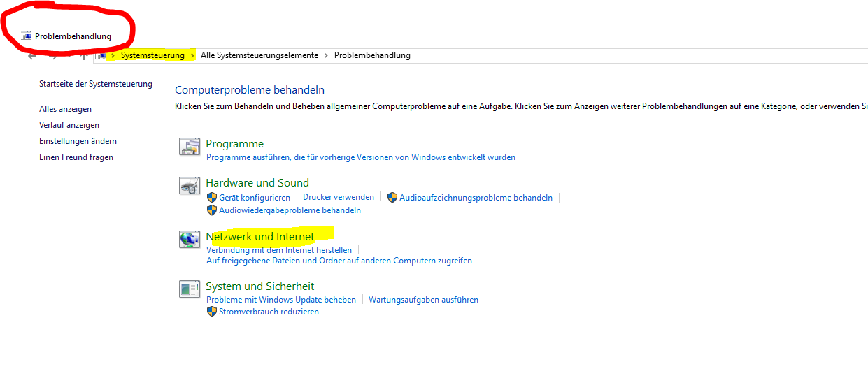Launch Audioaufzeichnungsprobleme behandeln

point(476,198)
